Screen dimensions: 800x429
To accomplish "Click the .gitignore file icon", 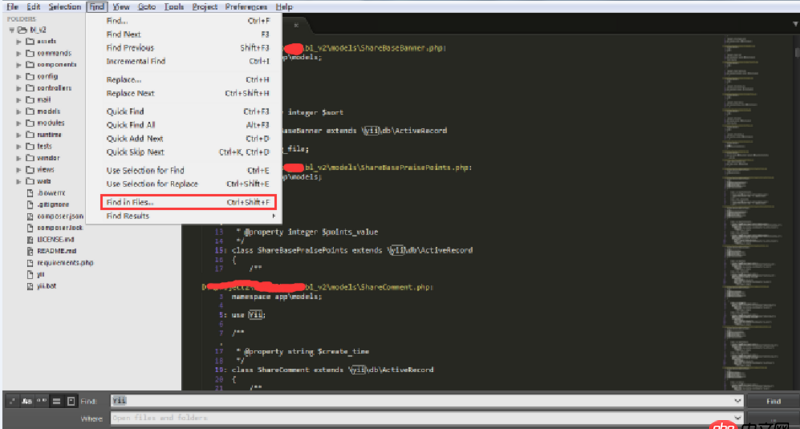I will (30, 205).
